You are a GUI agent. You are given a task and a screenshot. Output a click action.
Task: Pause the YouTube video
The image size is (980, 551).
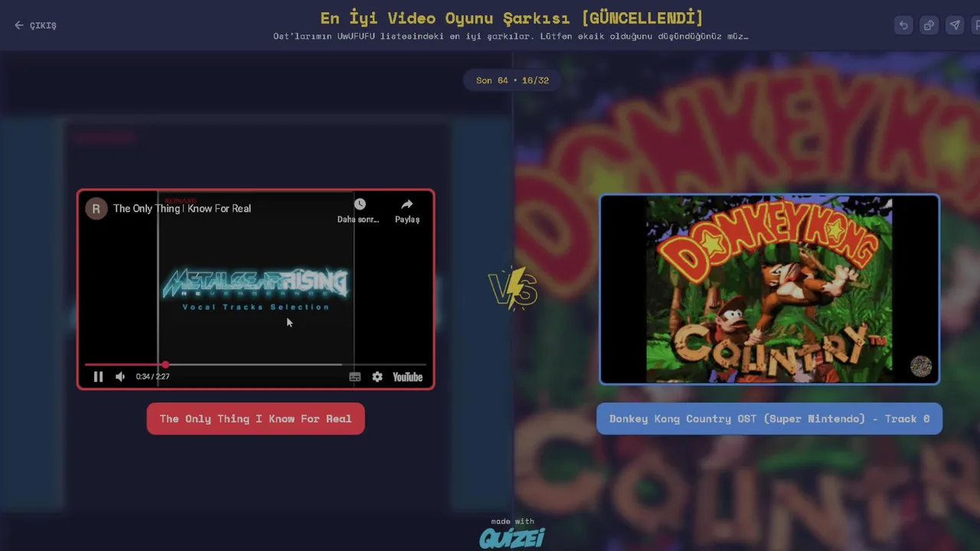pyautogui.click(x=98, y=377)
